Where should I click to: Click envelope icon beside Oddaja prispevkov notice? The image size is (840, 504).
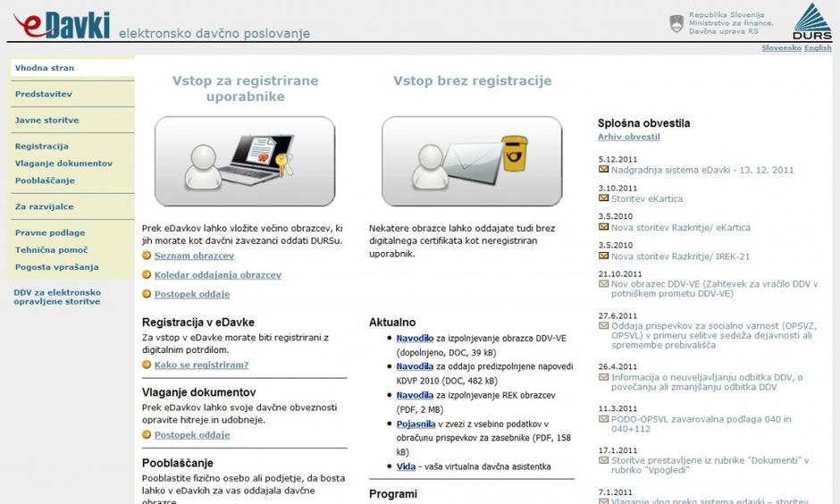(604, 325)
